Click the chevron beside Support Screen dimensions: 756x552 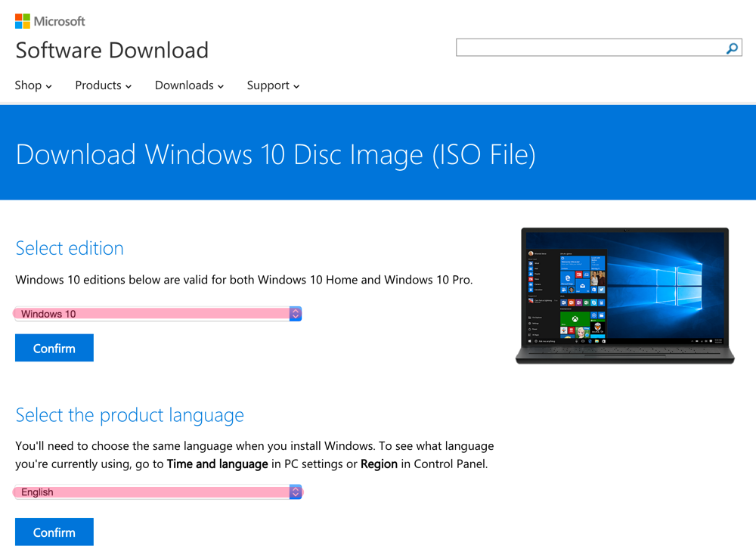[296, 86]
